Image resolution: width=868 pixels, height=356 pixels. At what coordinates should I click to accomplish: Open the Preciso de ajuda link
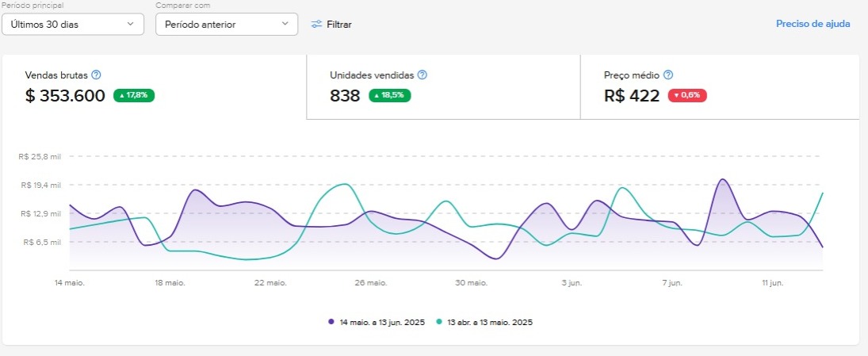tap(813, 24)
